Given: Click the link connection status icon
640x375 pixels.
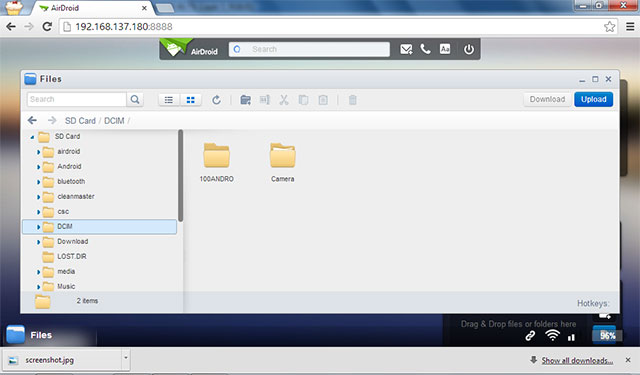Looking at the screenshot, I should pos(530,336).
